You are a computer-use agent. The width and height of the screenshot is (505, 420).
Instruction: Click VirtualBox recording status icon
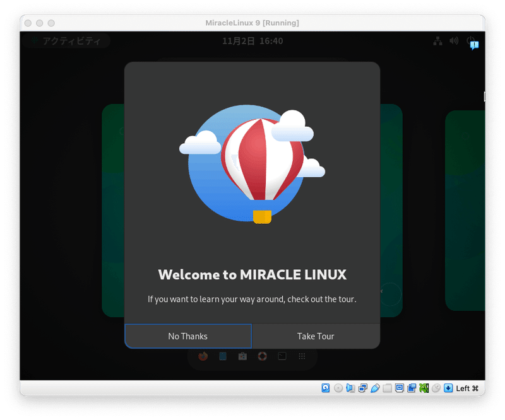pyautogui.click(x=412, y=388)
